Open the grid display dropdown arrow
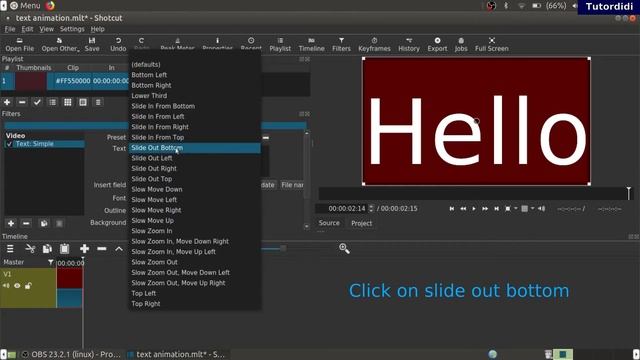This screenshot has width=640, height=360. tap(533, 209)
